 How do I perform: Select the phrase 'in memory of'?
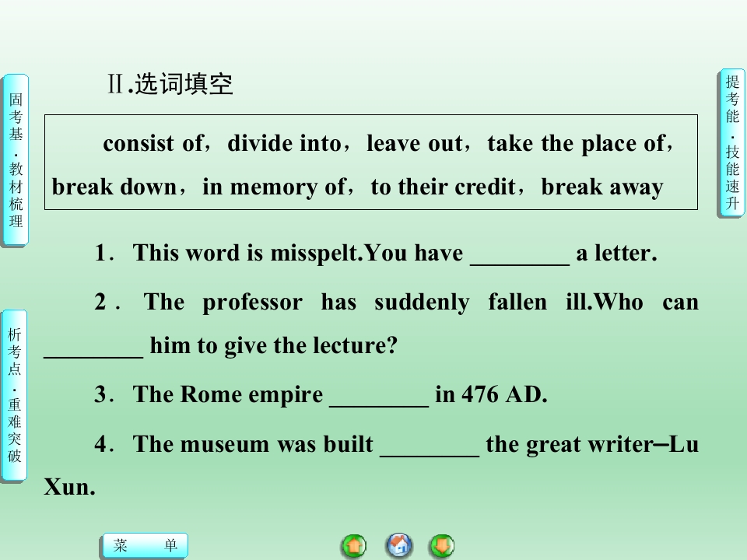[274, 187]
